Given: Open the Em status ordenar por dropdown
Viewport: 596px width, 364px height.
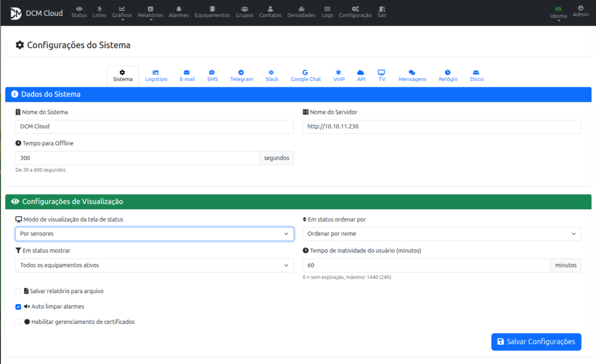Looking at the screenshot, I should (441, 234).
